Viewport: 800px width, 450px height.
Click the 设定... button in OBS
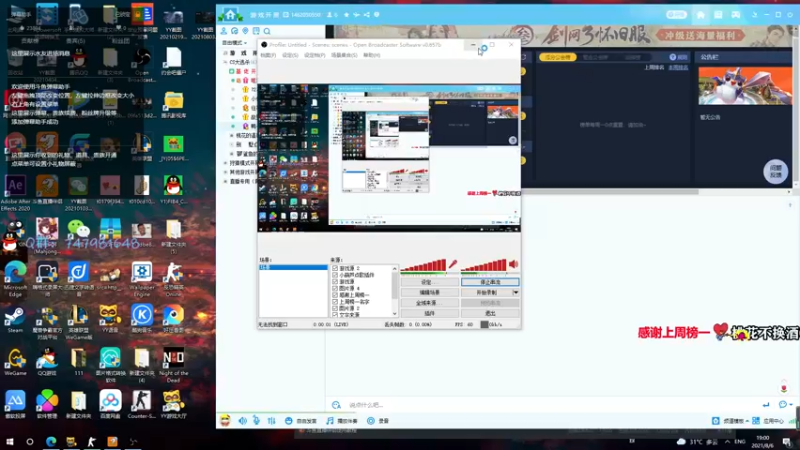[x=429, y=282]
